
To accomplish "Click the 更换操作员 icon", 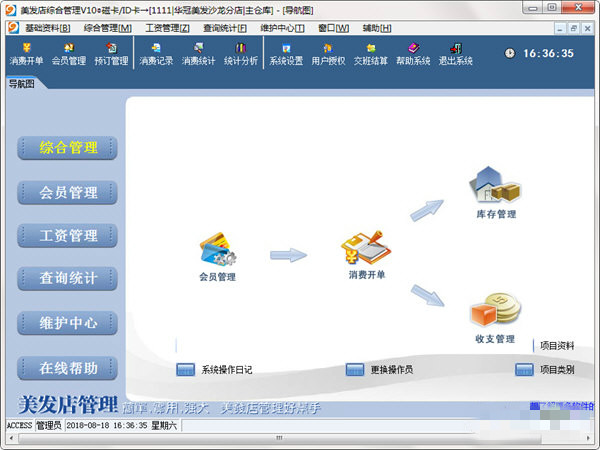I will [355, 370].
